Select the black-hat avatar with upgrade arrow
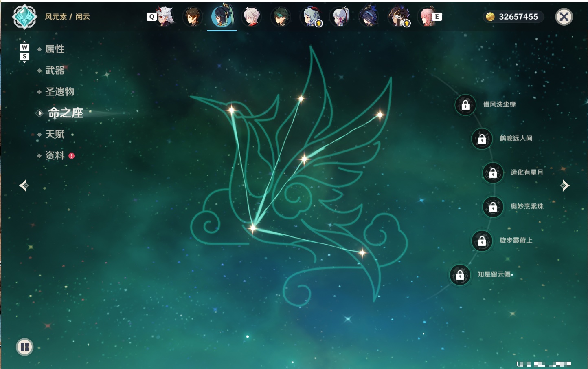The width and height of the screenshot is (588, 369). pos(399,17)
